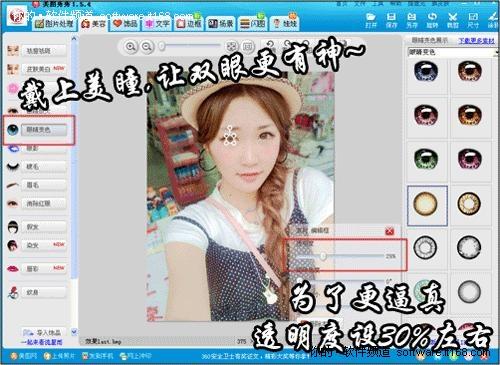Open the 下载更多素材 link
Image resolution: width=500 pixels, height=365 pixels.
[477, 41]
